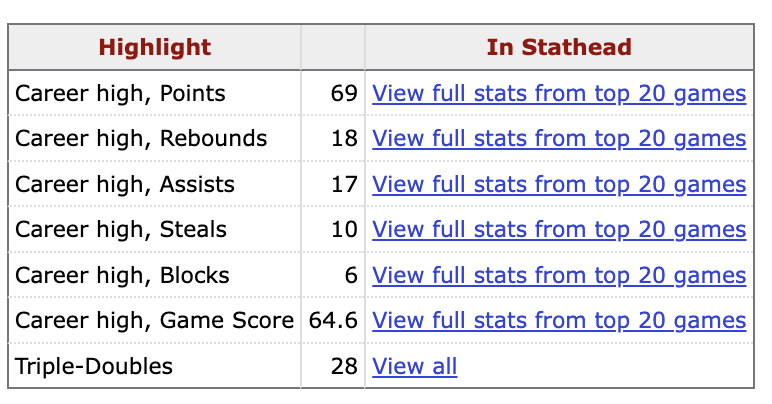Screen dimensions: 772x404
Task: Select the Career high, Blocks label
Action: click(x=122, y=276)
